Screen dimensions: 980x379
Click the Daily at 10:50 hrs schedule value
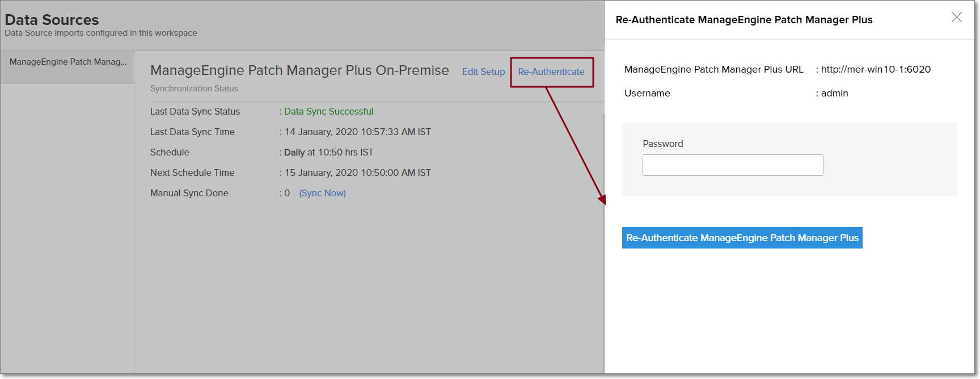pos(328,152)
